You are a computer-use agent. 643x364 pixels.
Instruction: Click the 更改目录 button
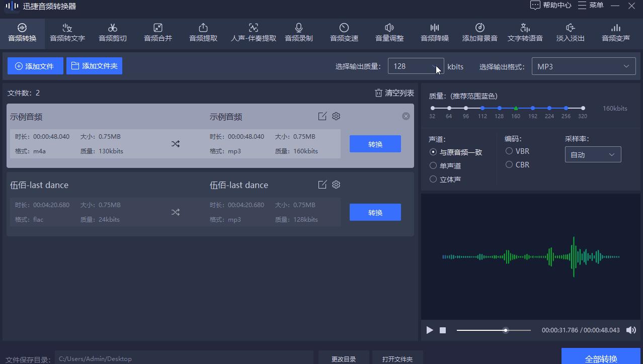[x=344, y=358]
